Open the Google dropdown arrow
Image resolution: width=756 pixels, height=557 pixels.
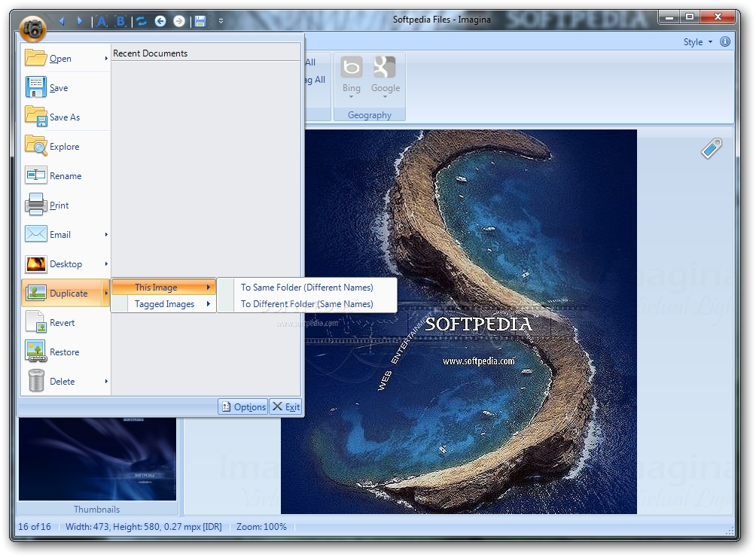(386, 97)
